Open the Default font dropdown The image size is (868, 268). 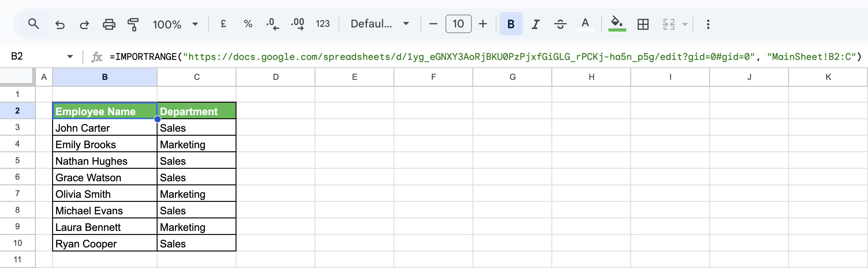380,24
